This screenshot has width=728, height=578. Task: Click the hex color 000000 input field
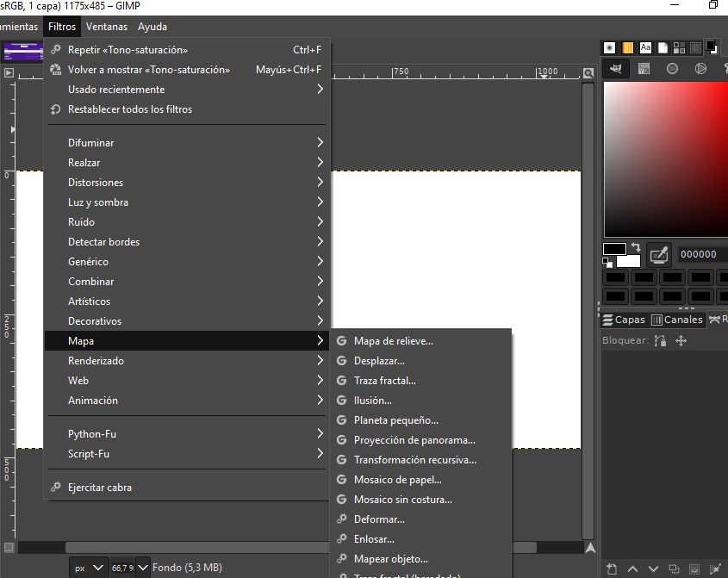pos(699,254)
